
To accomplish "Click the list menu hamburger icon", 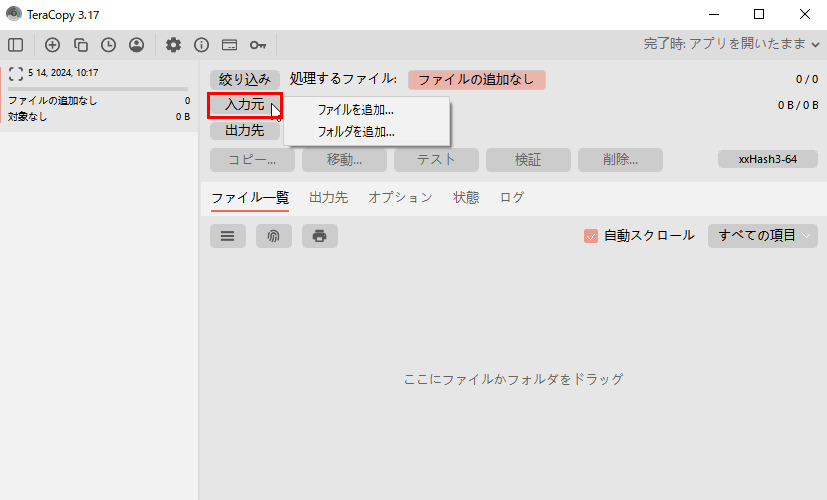I will point(228,236).
